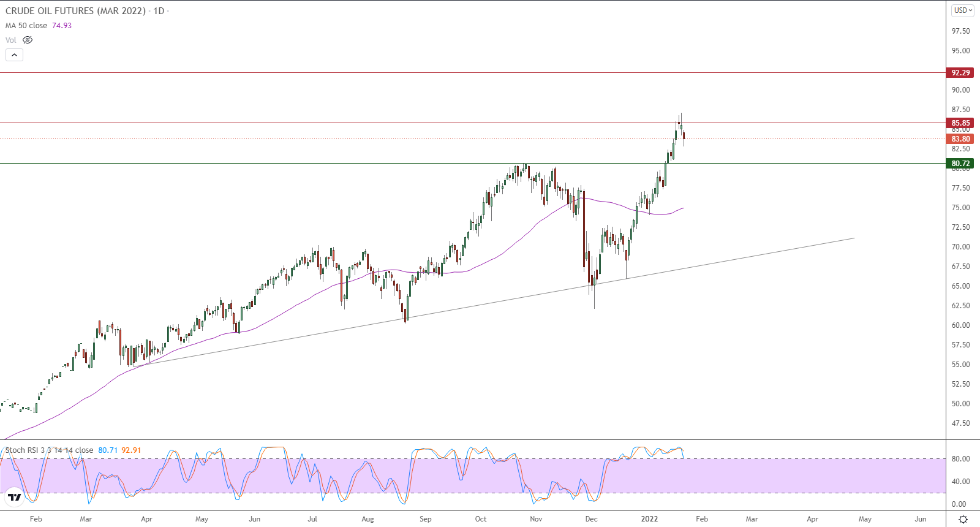Click the 50.00 price axis tick

click(960, 403)
